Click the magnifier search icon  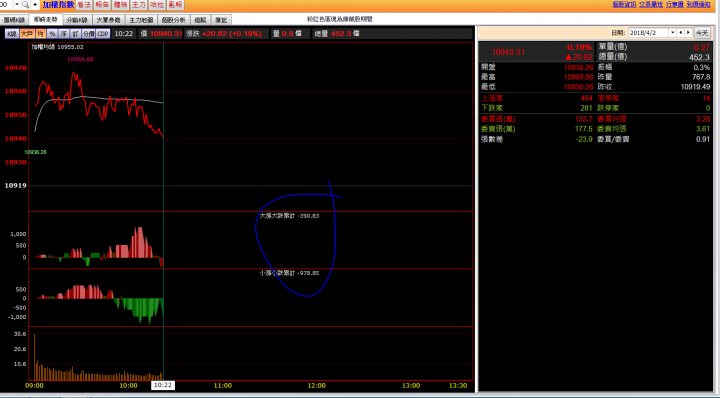tap(25, 5)
